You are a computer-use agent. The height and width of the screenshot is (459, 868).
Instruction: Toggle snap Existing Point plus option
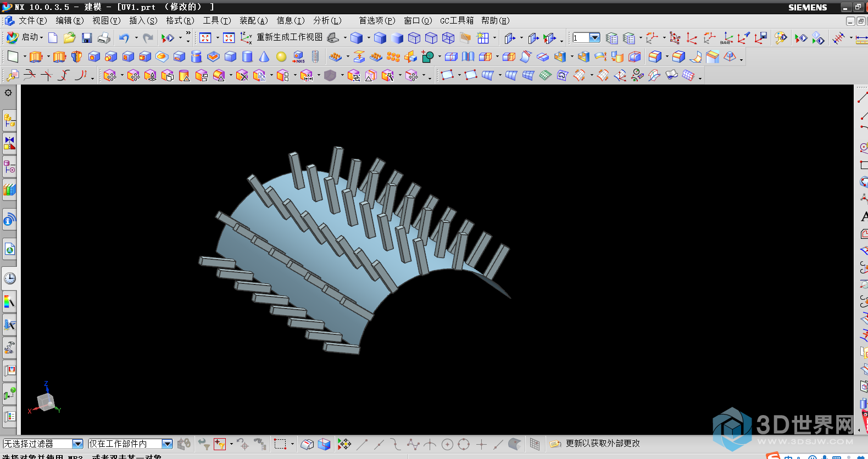[x=481, y=444]
